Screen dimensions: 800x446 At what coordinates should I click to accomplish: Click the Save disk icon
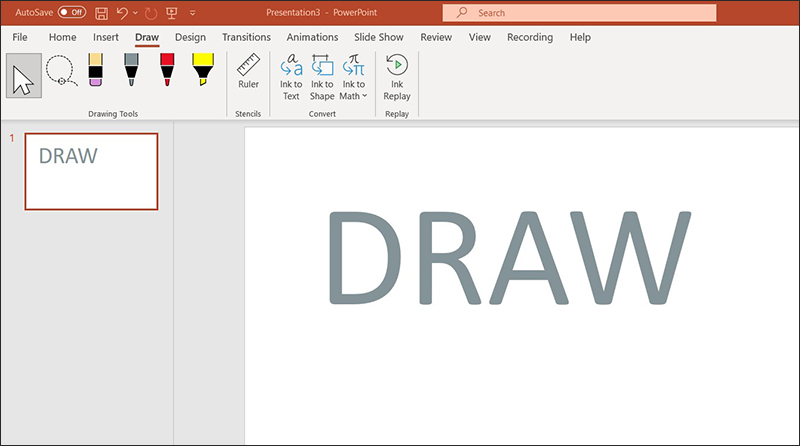tap(101, 13)
